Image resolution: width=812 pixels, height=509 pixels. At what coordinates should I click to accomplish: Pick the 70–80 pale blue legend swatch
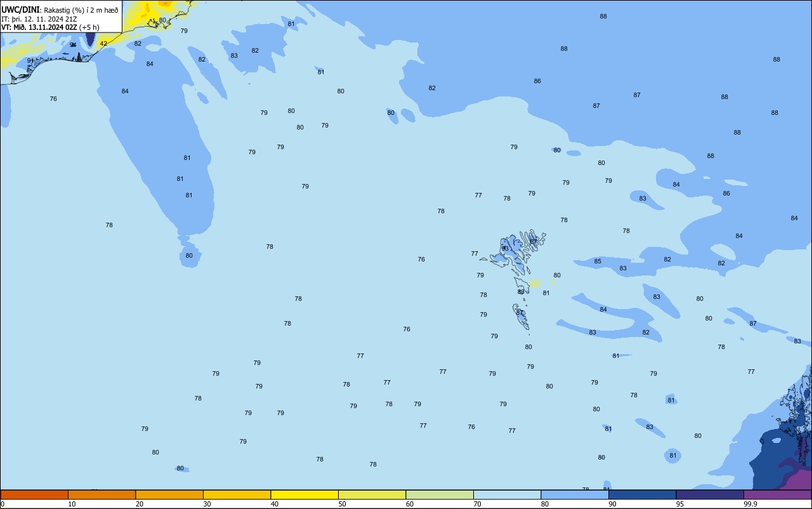tap(507, 494)
